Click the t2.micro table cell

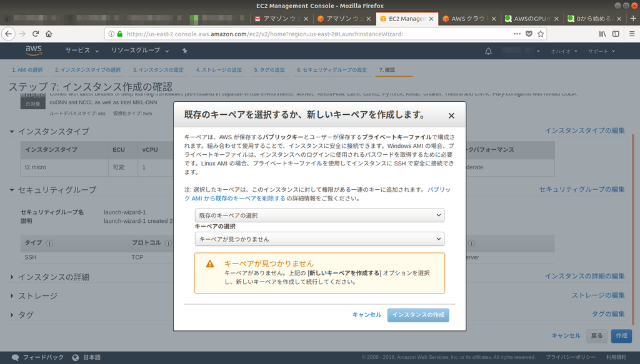pos(64,167)
